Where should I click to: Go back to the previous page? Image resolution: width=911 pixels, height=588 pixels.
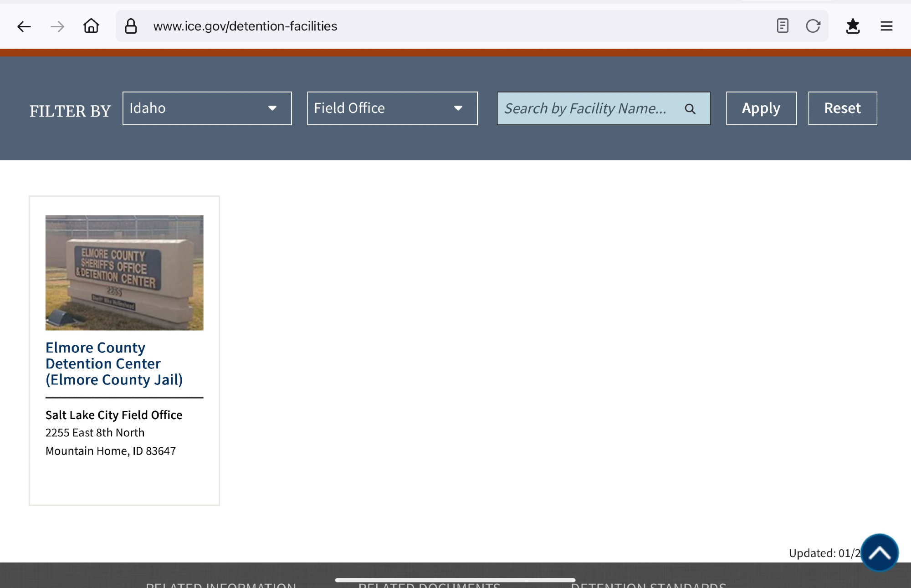[x=24, y=26]
